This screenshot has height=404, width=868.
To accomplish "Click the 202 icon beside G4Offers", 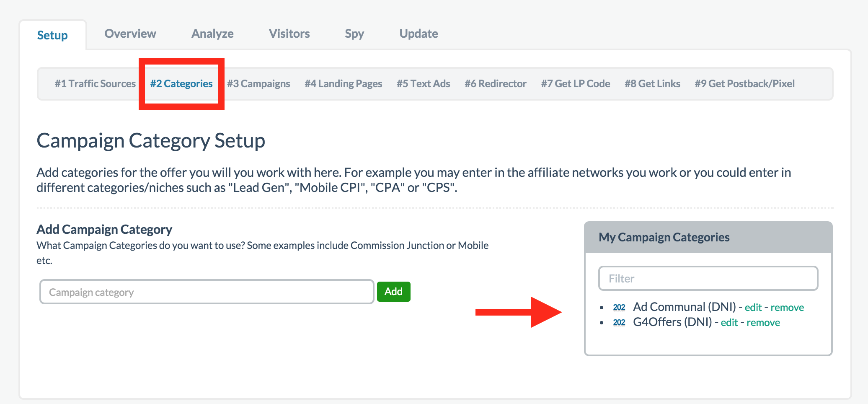I will (x=619, y=322).
